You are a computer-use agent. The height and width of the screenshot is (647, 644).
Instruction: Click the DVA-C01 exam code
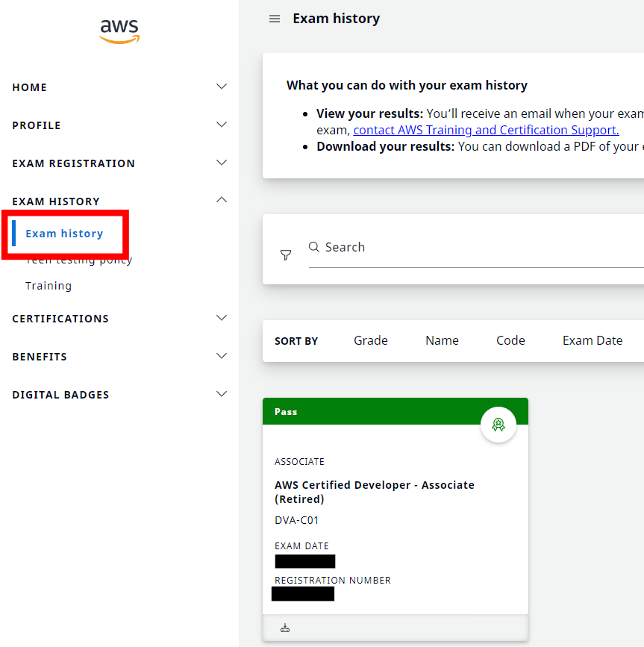[296, 520]
